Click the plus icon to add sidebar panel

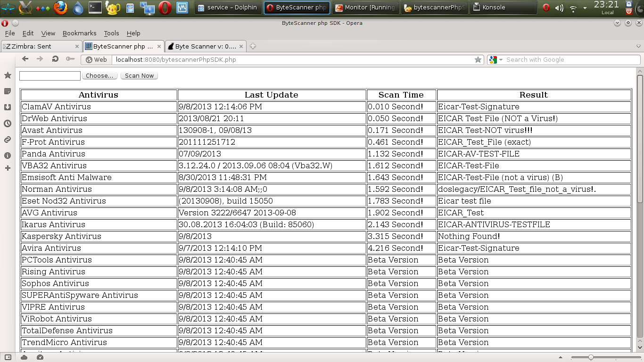click(x=8, y=168)
